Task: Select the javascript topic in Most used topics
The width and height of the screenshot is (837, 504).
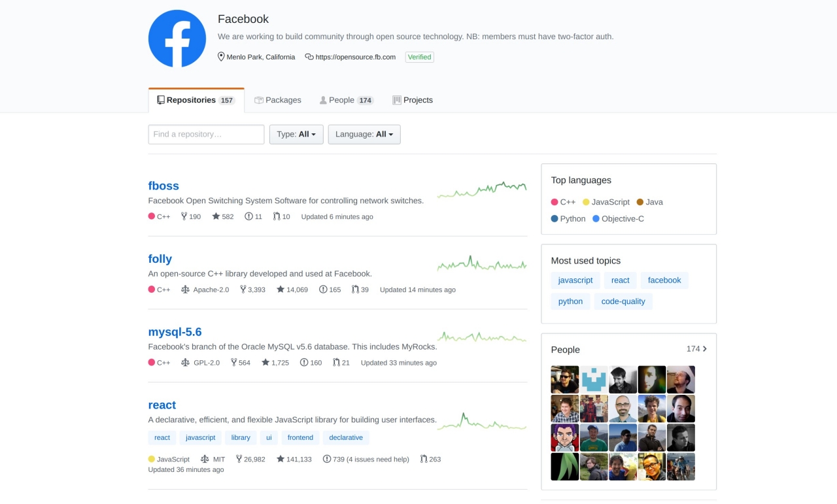Action: pyautogui.click(x=575, y=280)
